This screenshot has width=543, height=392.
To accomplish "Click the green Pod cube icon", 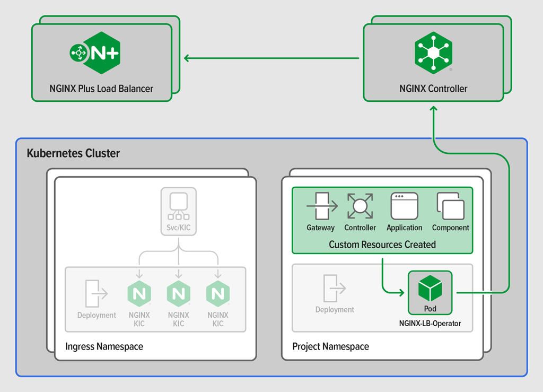I will click(x=430, y=289).
